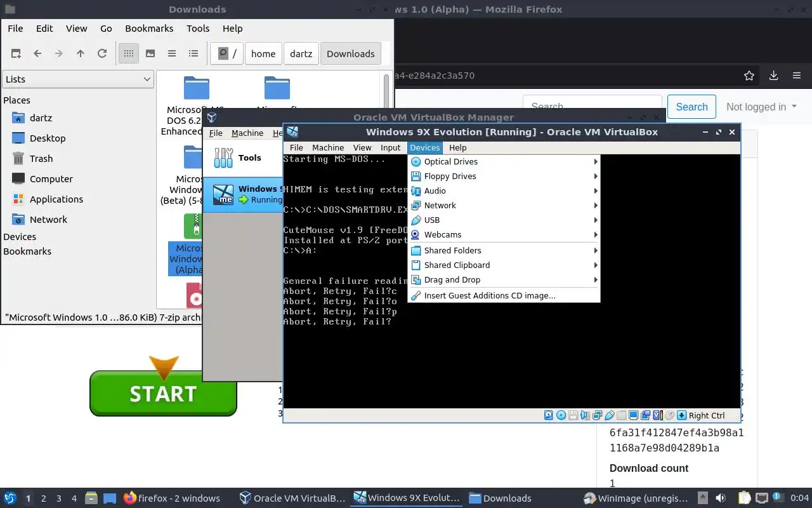The width and height of the screenshot is (812, 508).
Task: Click the 'dartz' breadcrumb in the path bar
Action: tap(301, 54)
